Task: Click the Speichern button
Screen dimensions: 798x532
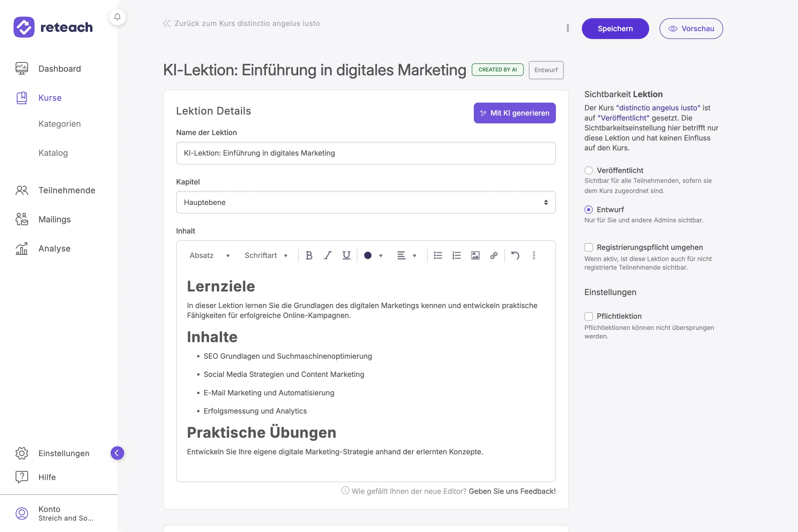Action: click(615, 29)
